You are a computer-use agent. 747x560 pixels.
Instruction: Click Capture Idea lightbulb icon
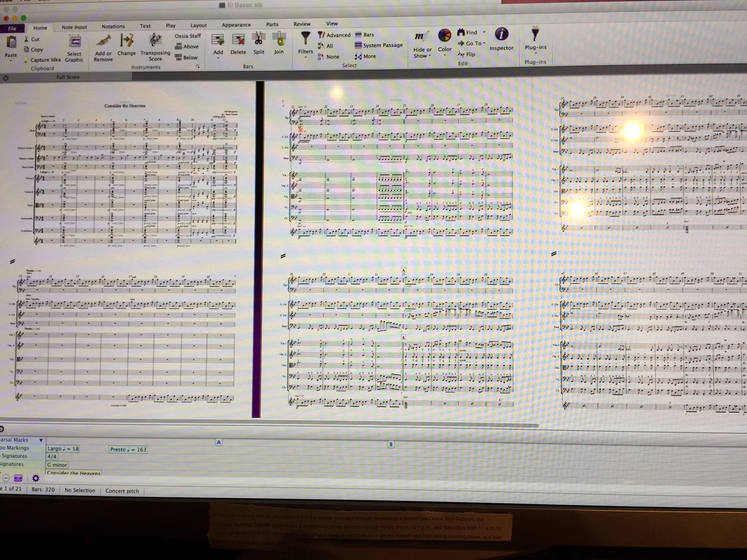(26, 60)
